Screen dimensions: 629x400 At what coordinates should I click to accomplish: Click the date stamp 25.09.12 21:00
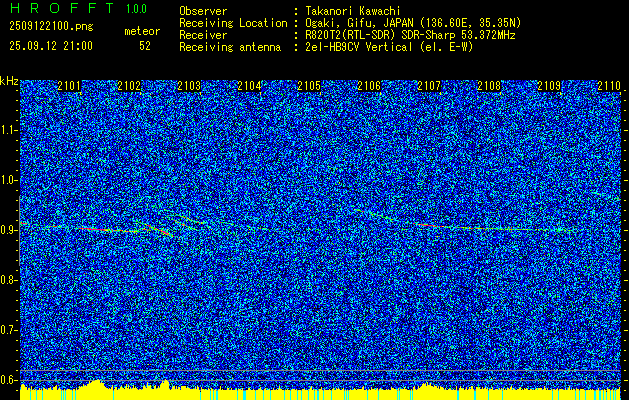[51, 46]
